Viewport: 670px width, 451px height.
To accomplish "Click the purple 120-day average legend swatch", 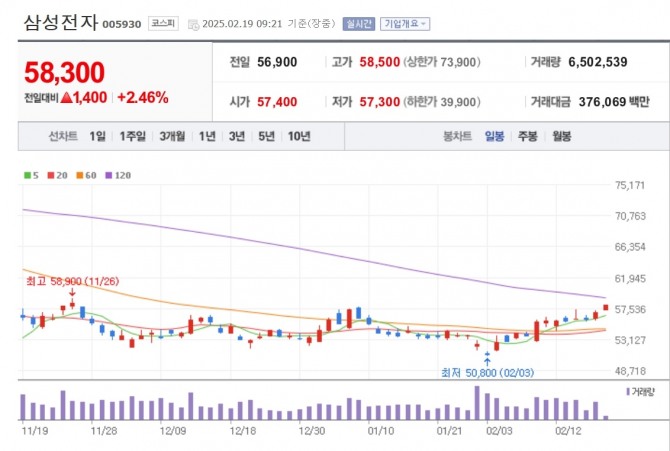I will pos(109,175).
